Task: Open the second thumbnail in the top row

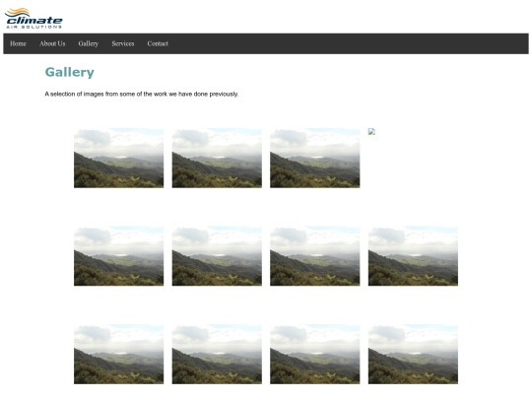Action: tap(217, 158)
